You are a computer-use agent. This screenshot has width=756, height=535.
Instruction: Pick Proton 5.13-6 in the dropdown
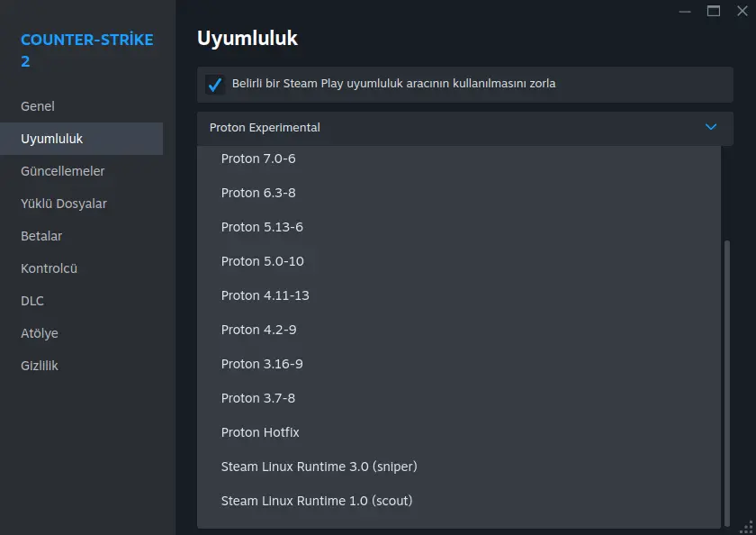(458, 227)
